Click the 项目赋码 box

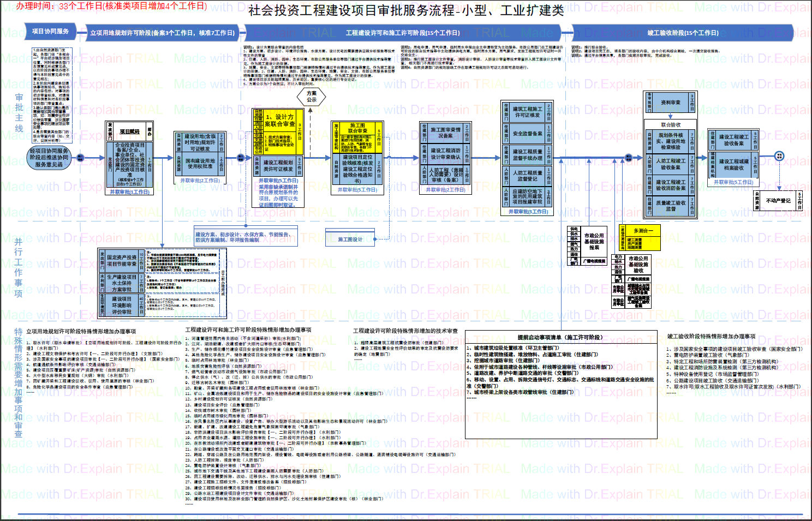pos(129,131)
